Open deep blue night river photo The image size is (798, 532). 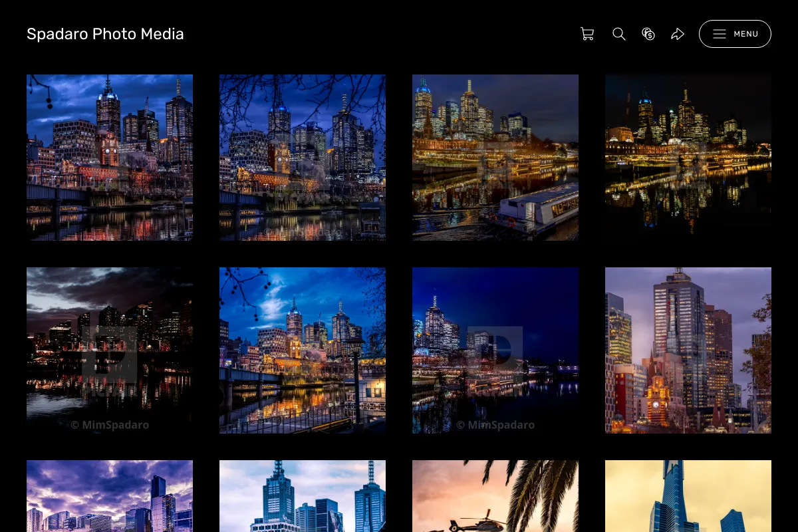(x=495, y=350)
